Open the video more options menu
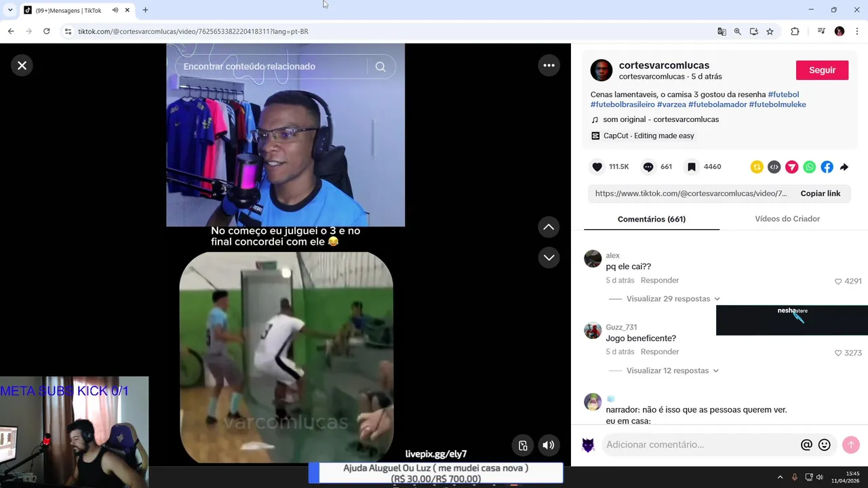This screenshot has height=488, width=868. tap(549, 65)
